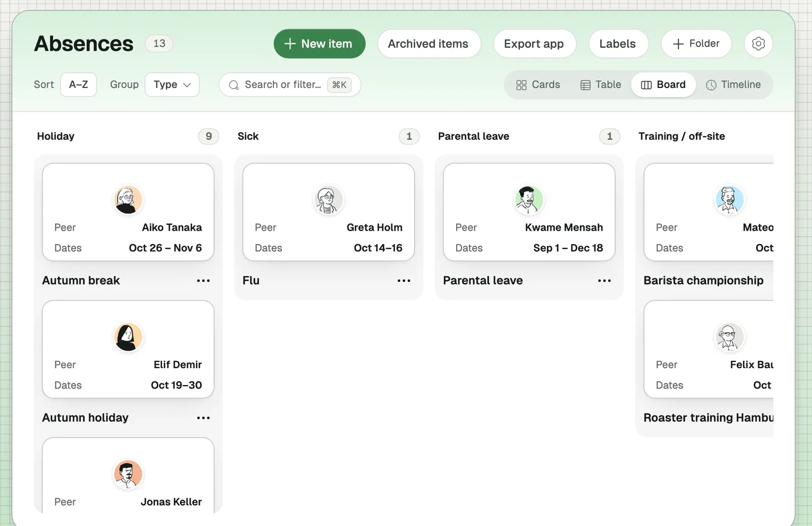This screenshot has height=526, width=812.
Task: Open the Flu card title
Action: pyautogui.click(x=251, y=280)
